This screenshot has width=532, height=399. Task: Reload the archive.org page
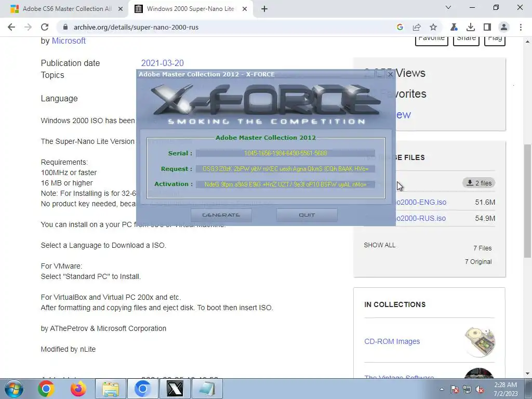pyautogui.click(x=45, y=27)
